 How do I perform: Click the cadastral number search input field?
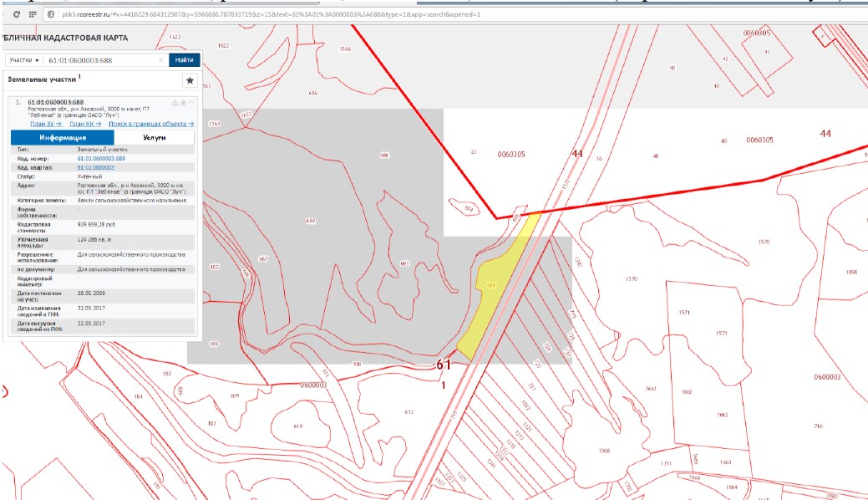coord(100,60)
